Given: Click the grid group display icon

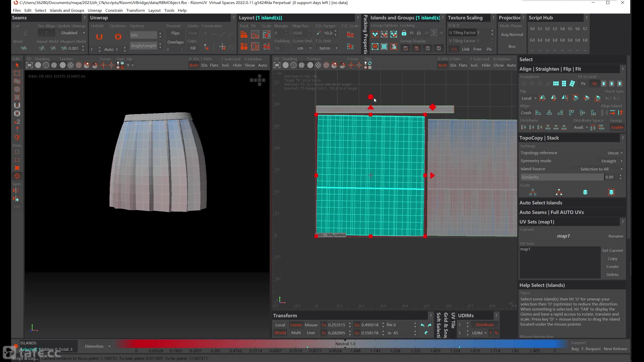Looking at the screenshot, I should [x=384, y=47].
